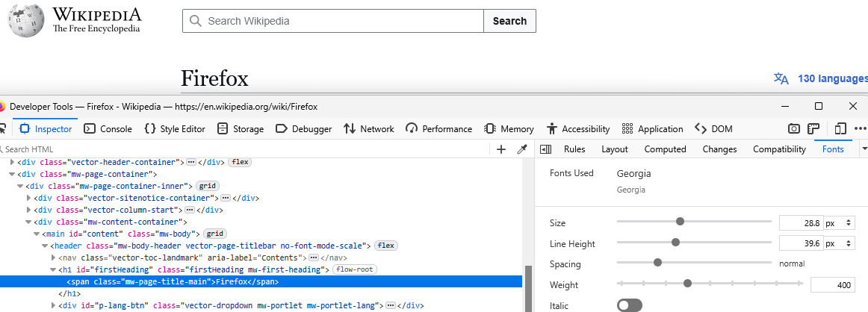Take a screenshot with the camera icon
The width and height of the screenshot is (868, 312).
[794, 129]
